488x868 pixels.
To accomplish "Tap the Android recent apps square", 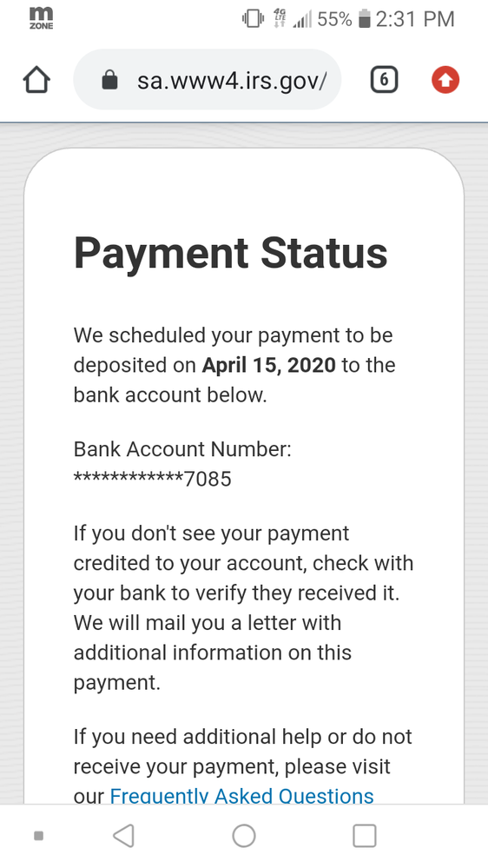I will (365, 835).
